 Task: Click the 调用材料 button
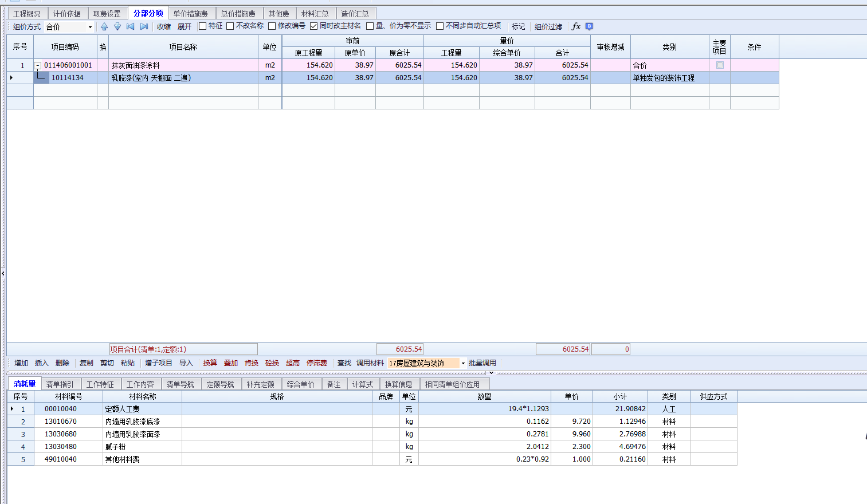tap(370, 363)
